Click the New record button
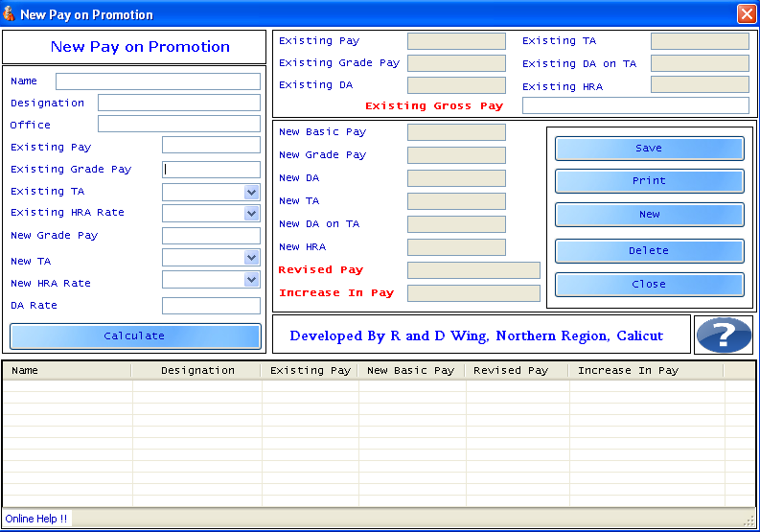 tap(649, 215)
